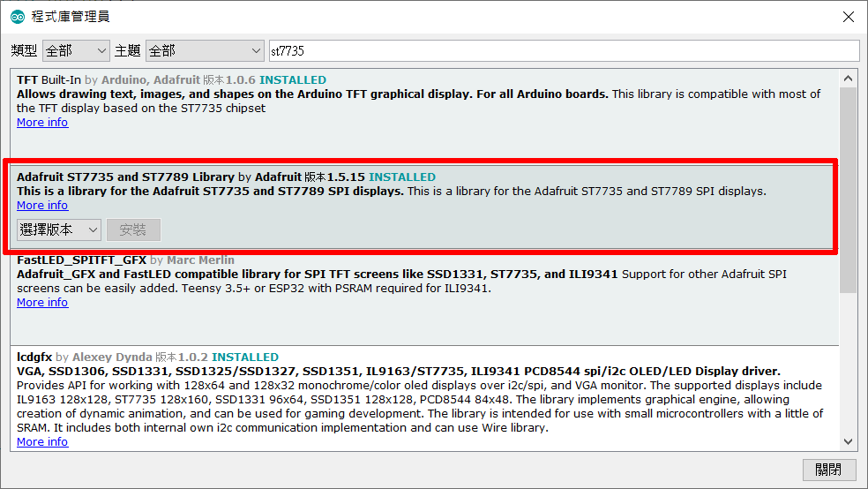Screen dimensions: 868x489
Task: Click the Alexey Dynda author name
Action: [x=112, y=357]
